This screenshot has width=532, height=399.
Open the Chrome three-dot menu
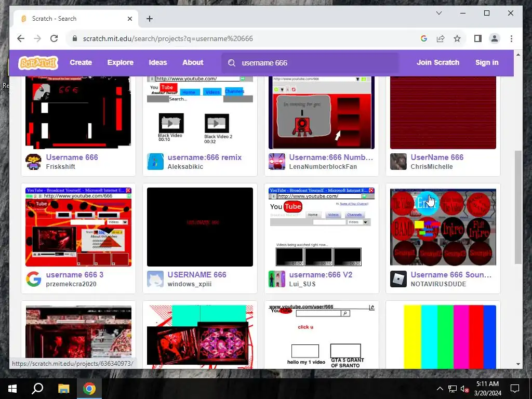click(511, 38)
